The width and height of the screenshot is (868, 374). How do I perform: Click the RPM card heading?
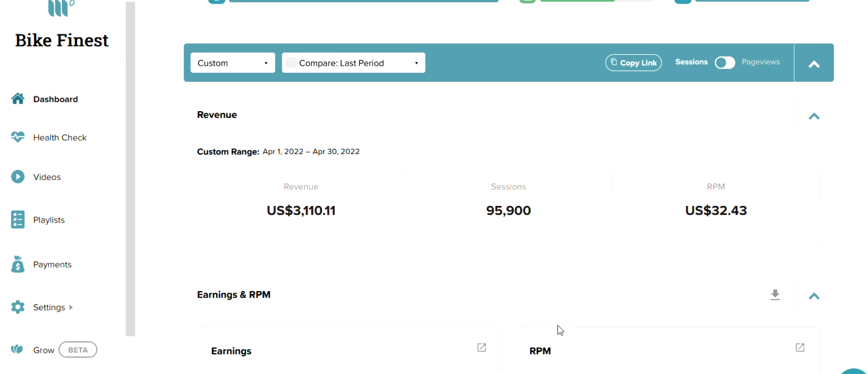click(540, 351)
